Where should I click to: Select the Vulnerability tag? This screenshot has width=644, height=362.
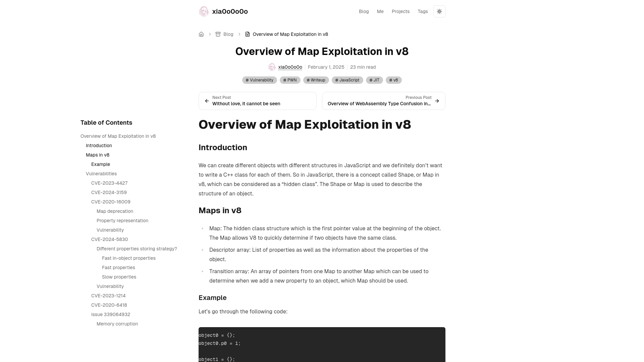coord(260,80)
